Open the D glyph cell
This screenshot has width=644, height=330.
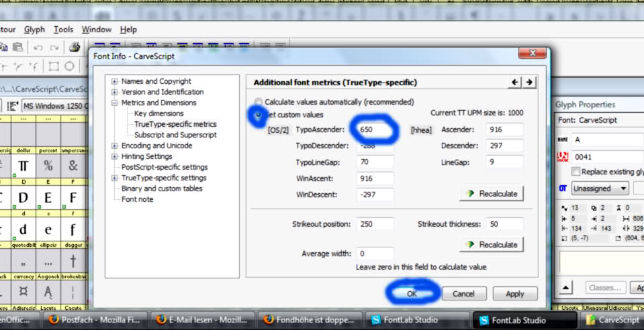pos(24,197)
